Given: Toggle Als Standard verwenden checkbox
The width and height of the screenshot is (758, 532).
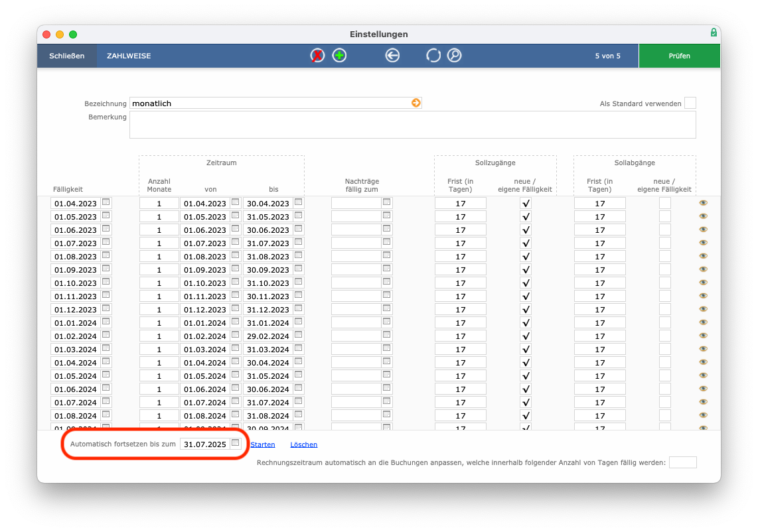Looking at the screenshot, I should tap(690, 103).
